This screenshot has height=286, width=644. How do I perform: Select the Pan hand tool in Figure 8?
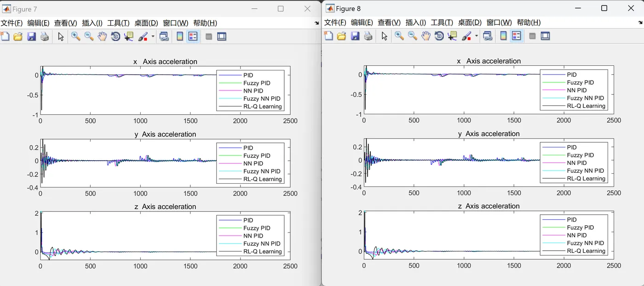426,36
